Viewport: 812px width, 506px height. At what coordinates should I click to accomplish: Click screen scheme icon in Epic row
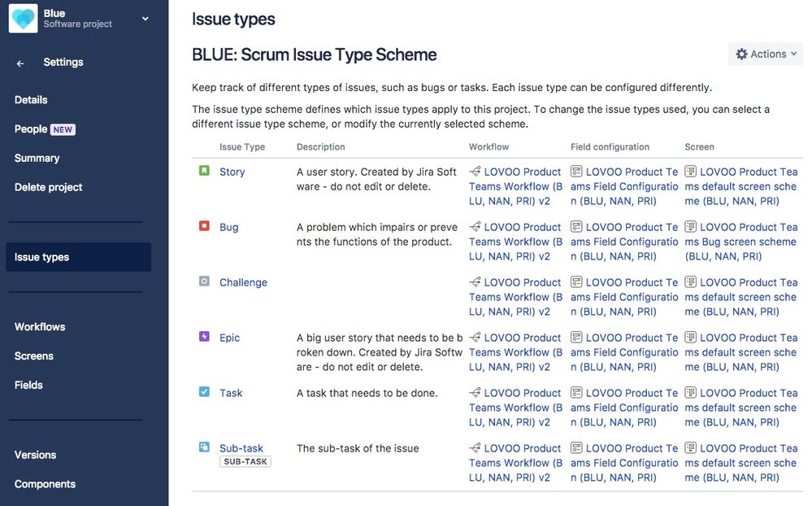(x=690, y=337)
